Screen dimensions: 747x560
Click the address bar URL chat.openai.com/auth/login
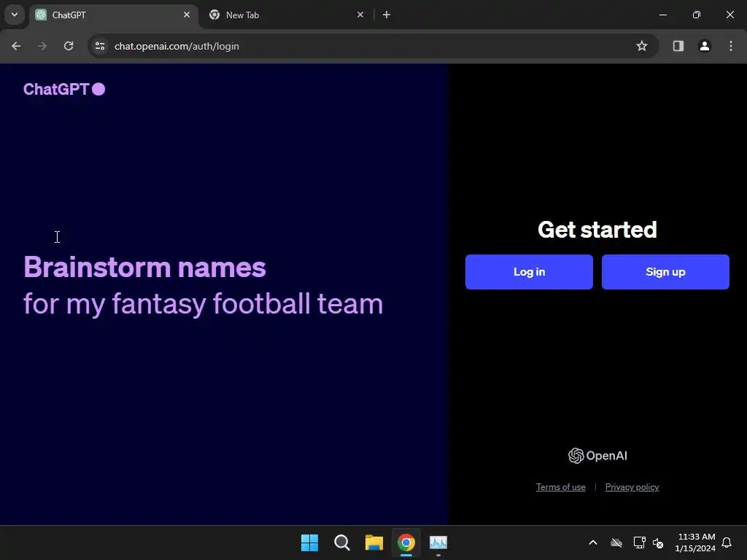point(177,46)
